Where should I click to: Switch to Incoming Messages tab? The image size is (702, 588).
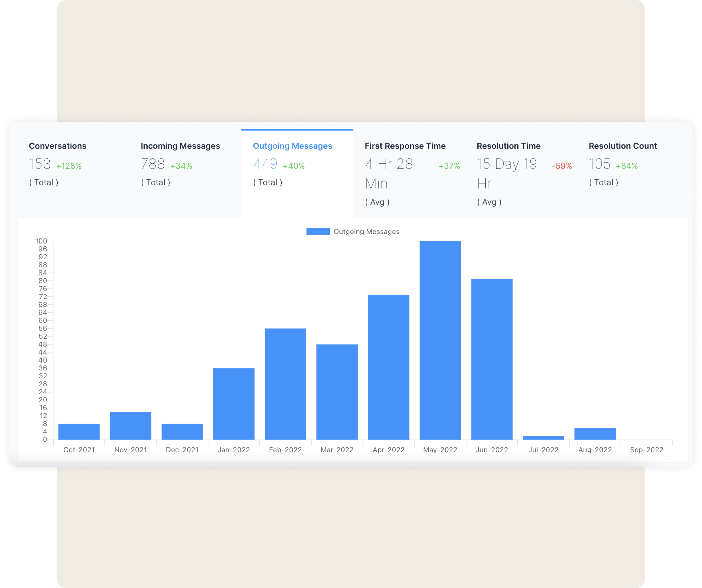coord(180,146)
